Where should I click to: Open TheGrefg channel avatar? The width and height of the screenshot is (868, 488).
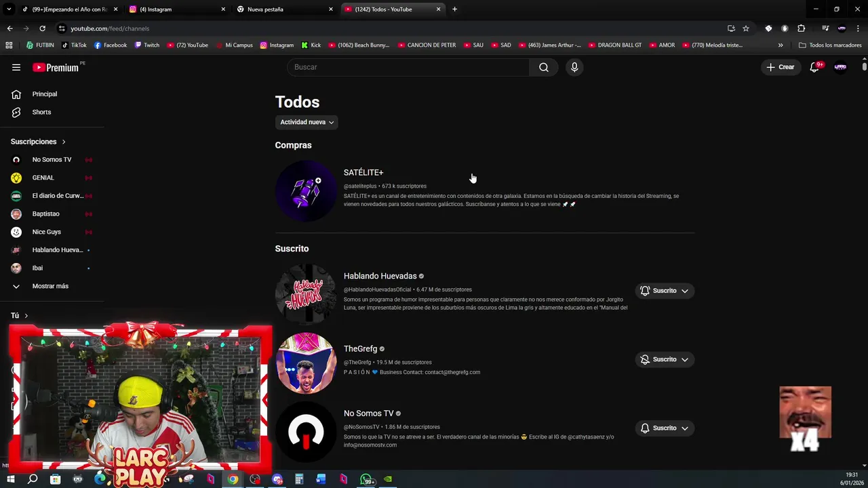tap(306, 363)
